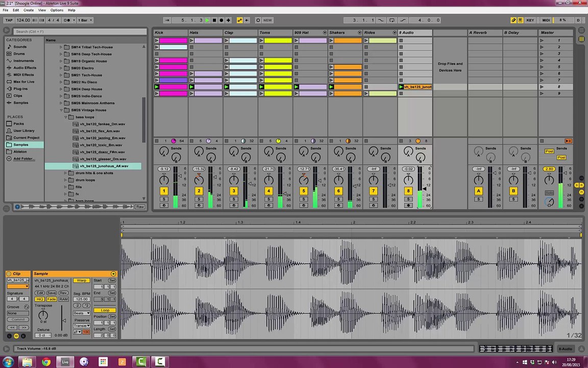Collapse the SM28 Vintage House folder
The image size is (588, 368).
61,110
